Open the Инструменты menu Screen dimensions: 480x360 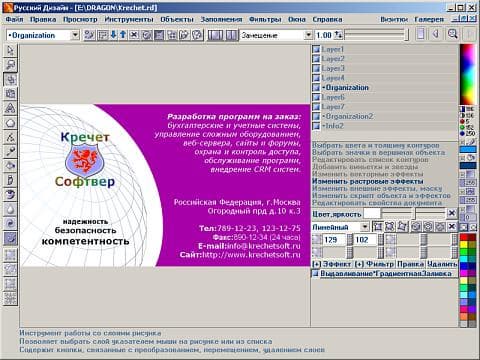coord(129,19)
